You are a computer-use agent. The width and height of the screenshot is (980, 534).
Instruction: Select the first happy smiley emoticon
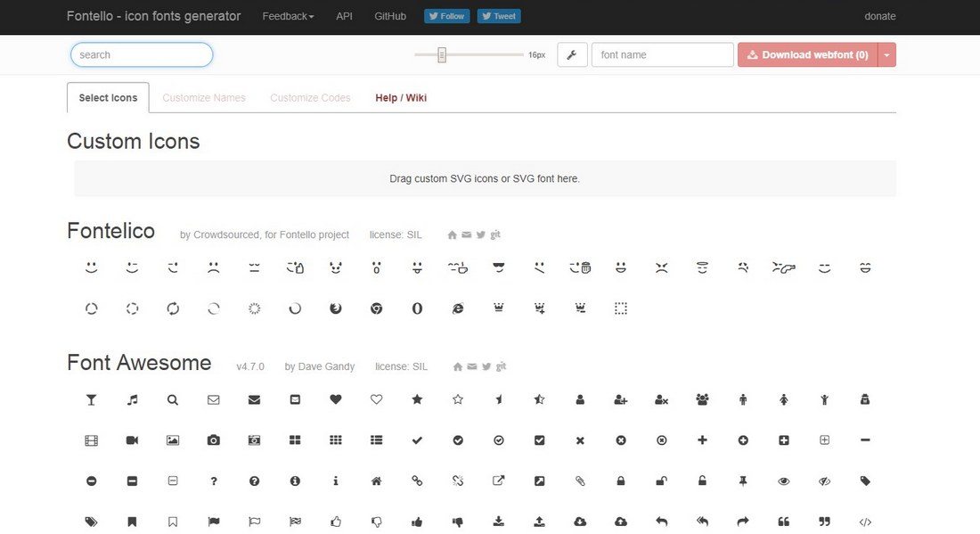(x=91, y=267)
